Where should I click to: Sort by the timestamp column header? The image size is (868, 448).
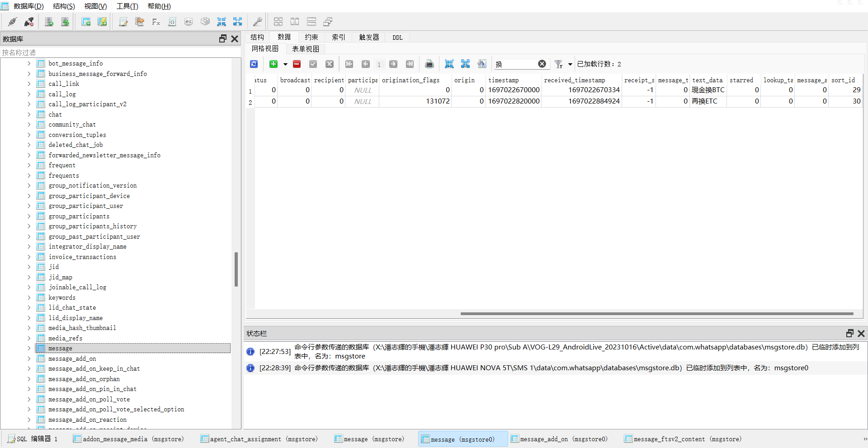click(x=514, y=80)
